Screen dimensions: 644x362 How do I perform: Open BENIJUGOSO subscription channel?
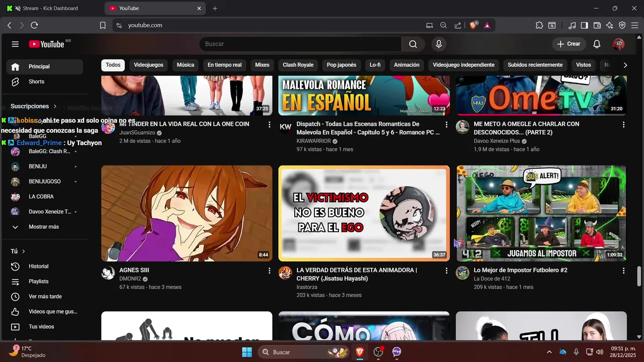click(x=44, y=182)
